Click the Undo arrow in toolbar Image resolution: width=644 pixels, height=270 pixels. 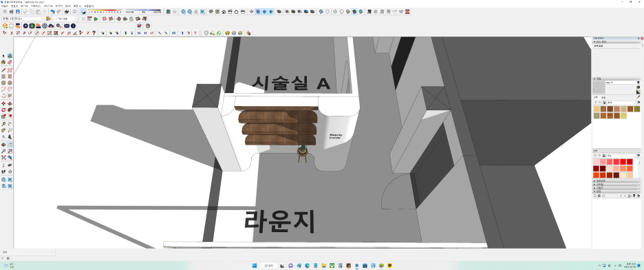[x=52, y=12]
